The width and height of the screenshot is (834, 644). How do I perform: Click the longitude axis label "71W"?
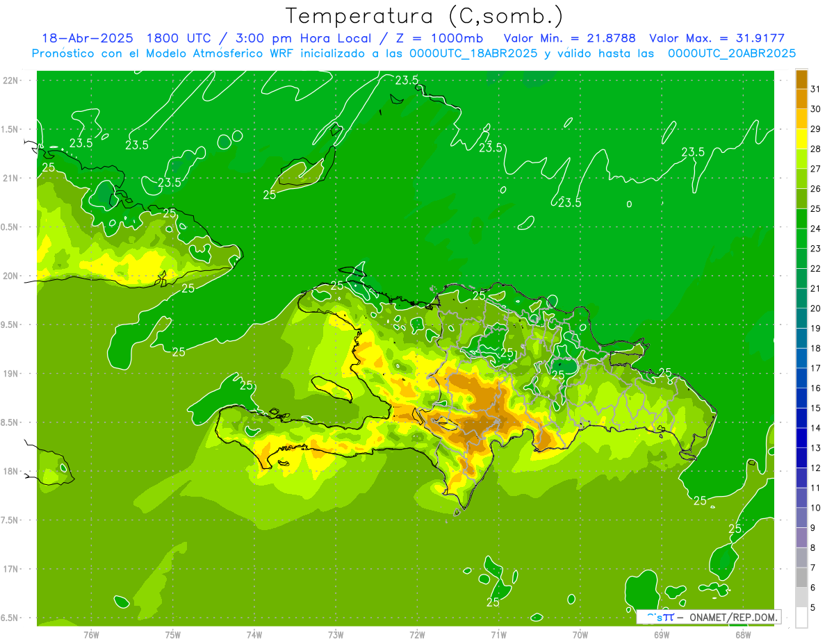pos(498,634)
